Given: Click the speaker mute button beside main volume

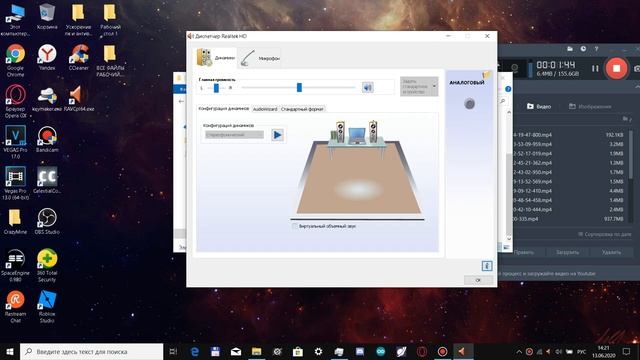Looking at the screenshot, I should click(367, 87).
